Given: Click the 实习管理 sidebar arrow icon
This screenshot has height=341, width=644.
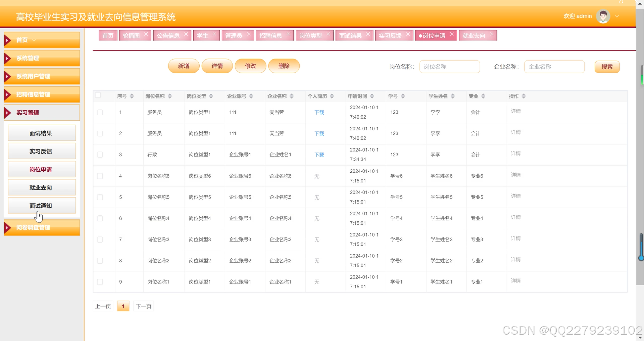Looking at the screenshot, I should pos(8,113).
